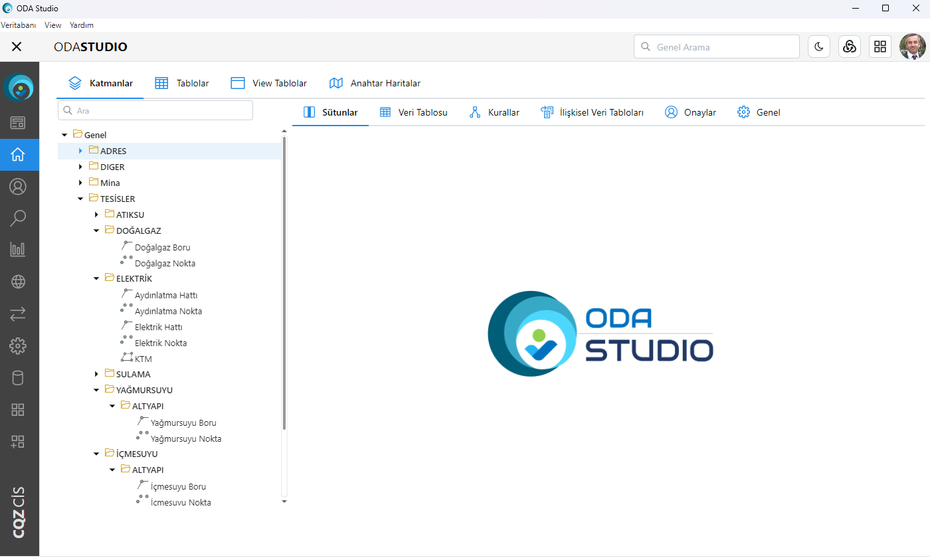Select the Doğalgaz Boru layer
The image size is (930, 560).
[x=162, y=247]
